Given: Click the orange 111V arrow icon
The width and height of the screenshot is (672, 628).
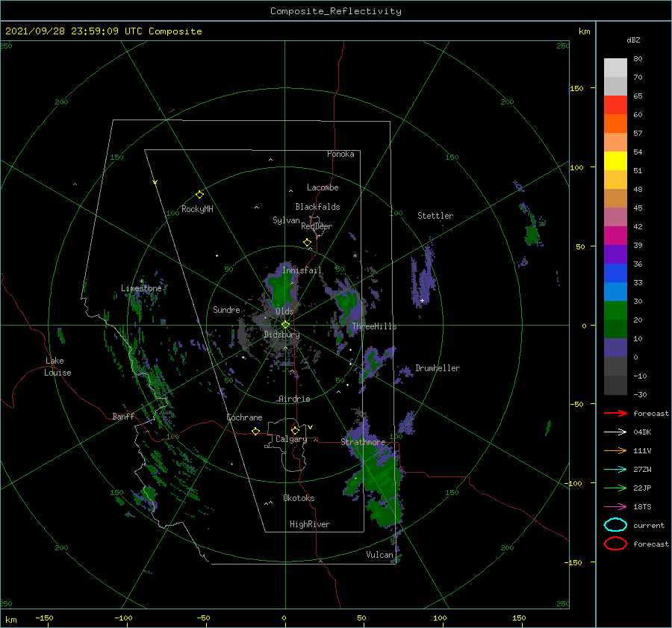Looking at the screenshot, I should click(615, 450).
